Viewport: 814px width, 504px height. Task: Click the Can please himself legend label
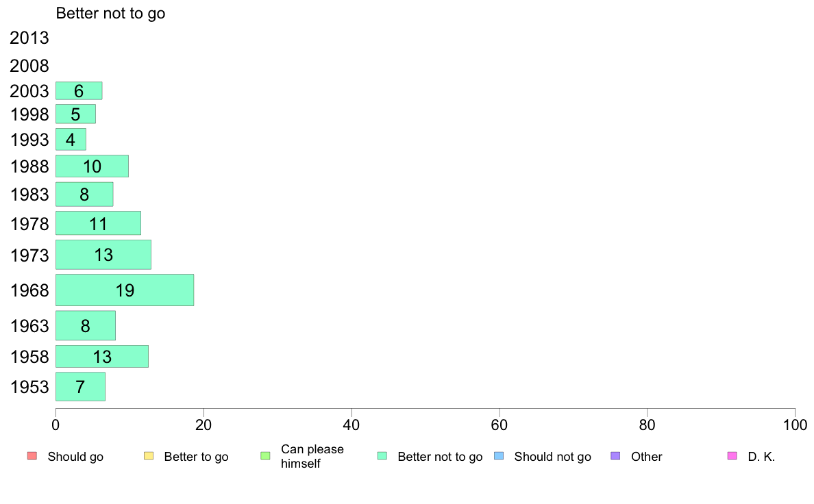[312, 456]
